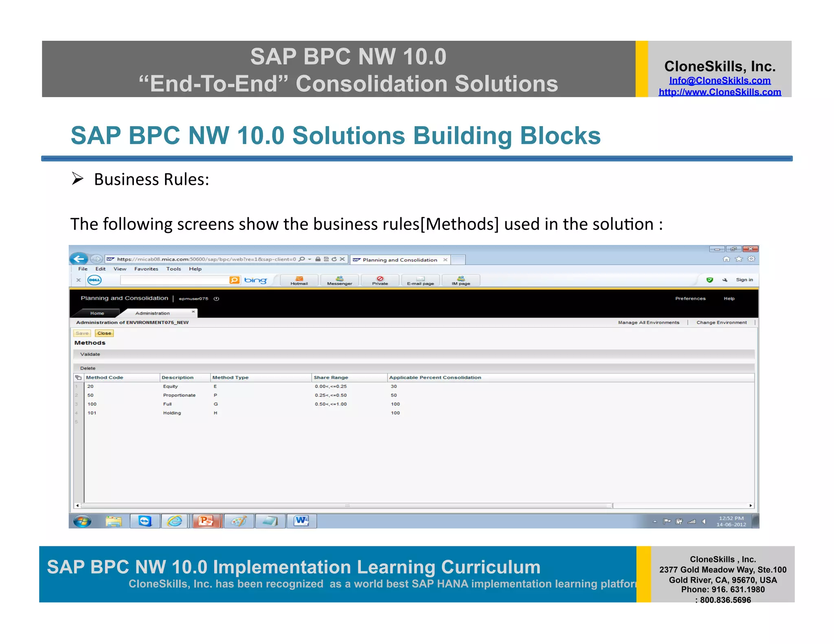Open the Tools menu
Image resolution: width=834 pixels, height=644 pixels.
[173, 269]
